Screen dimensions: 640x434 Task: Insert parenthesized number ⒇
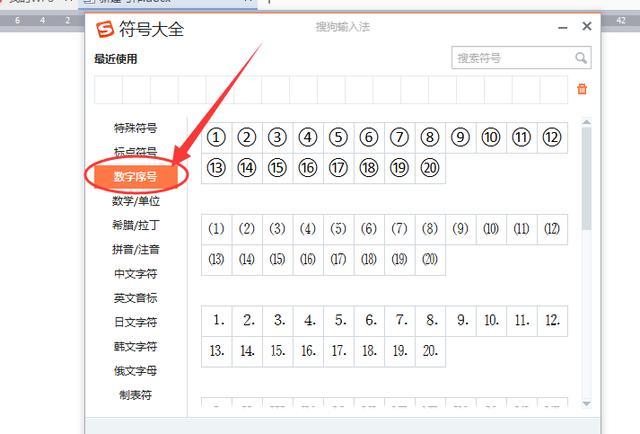pos(430,259)
